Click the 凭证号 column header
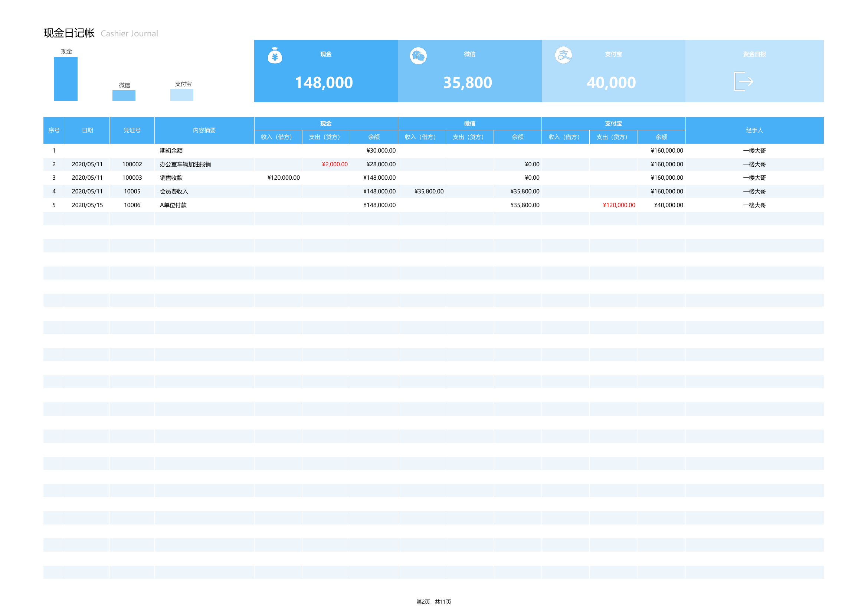Image resolution: width=868 pixels, height=614 pixels. [x=132, y=130]
